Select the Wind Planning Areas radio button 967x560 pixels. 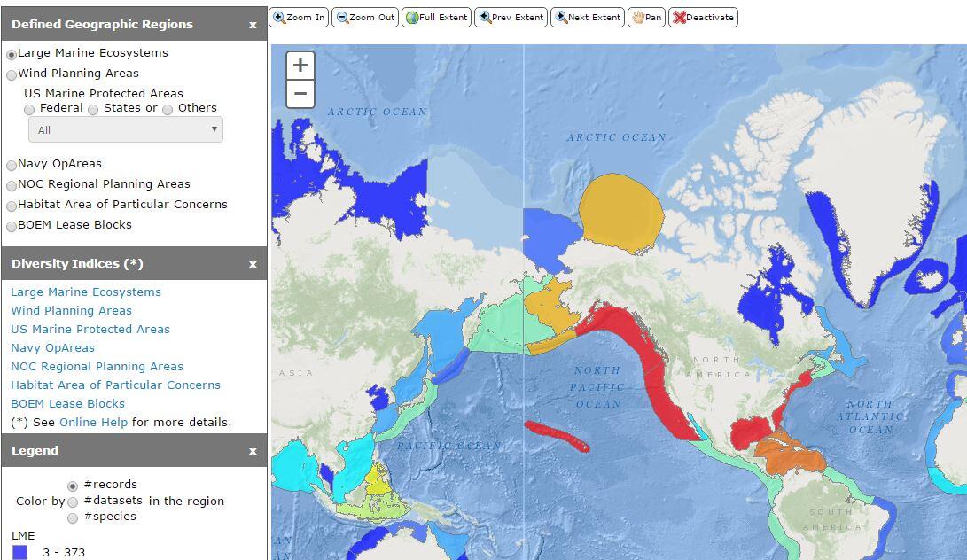point(12,74)
